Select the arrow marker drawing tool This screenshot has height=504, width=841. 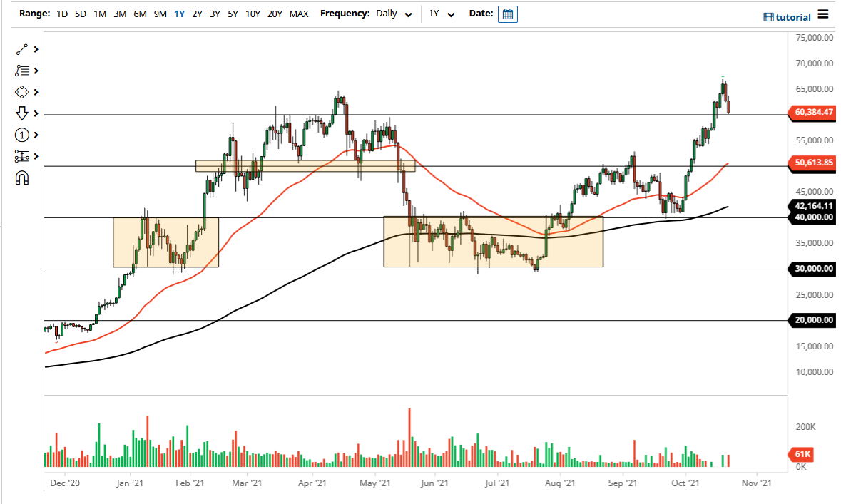pos(21,113)
